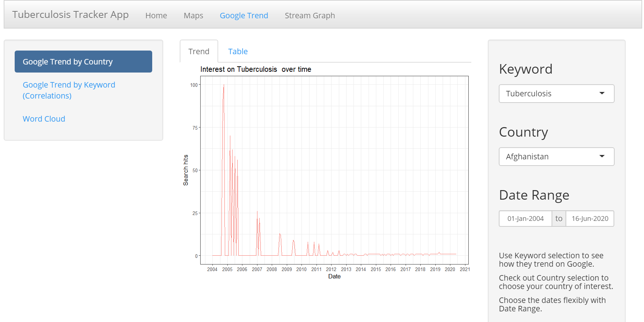Select the Google Trend navigation item
The image size is (644, 322).
244,15
